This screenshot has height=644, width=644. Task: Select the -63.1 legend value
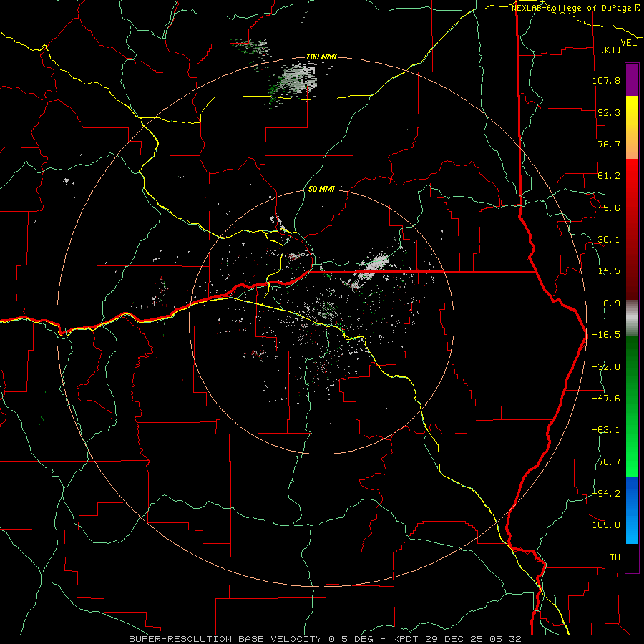[x=606, y=430]
